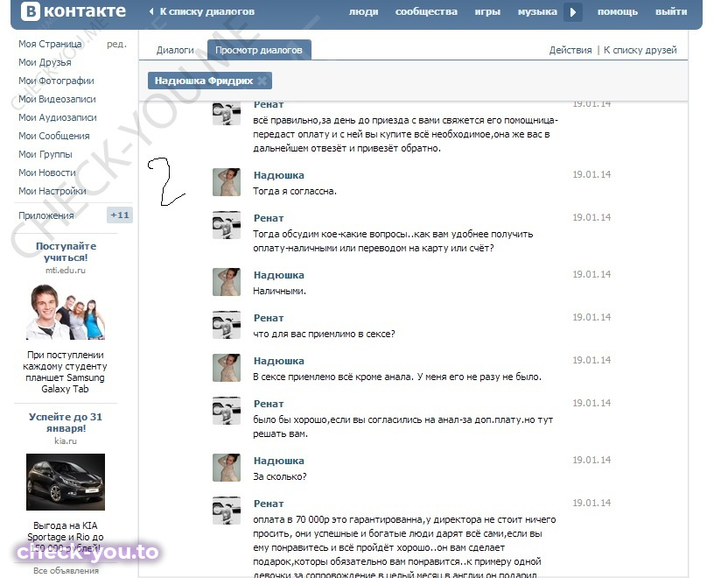Open the Поступайте учиться! ad title
Screen dimensions: 728x578
click(66, 252)
